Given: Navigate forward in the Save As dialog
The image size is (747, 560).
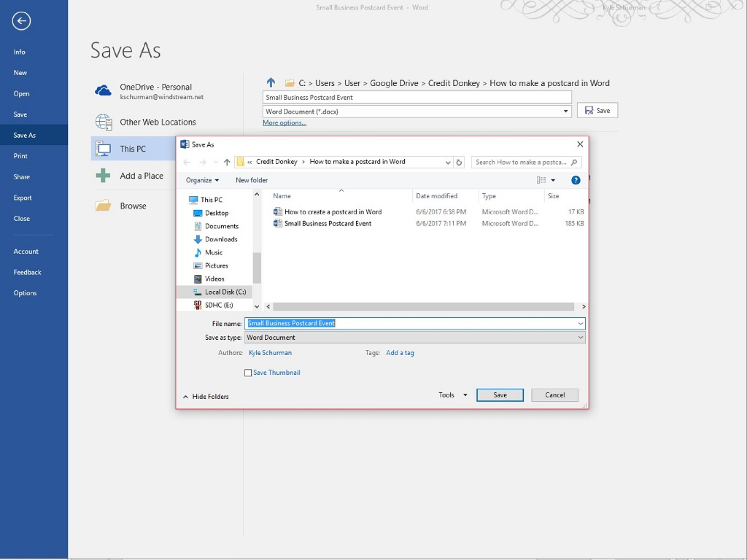Looking at the screenshot, I should (x=203, y=162).
